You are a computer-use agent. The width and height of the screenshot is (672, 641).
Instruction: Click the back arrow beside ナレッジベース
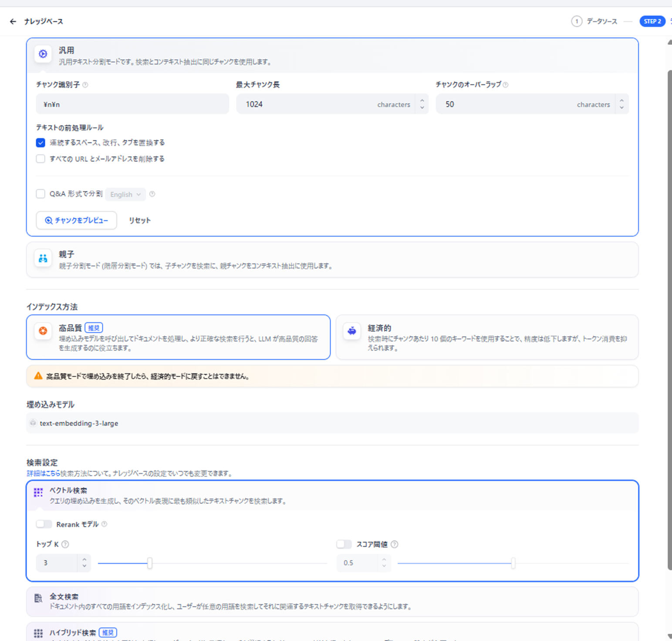click(x=13, y=21)
